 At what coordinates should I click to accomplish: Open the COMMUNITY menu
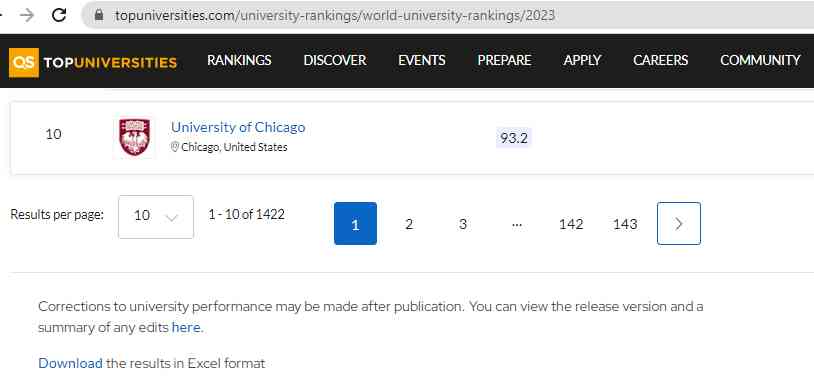pyautogui.click(x=760, y=60)
